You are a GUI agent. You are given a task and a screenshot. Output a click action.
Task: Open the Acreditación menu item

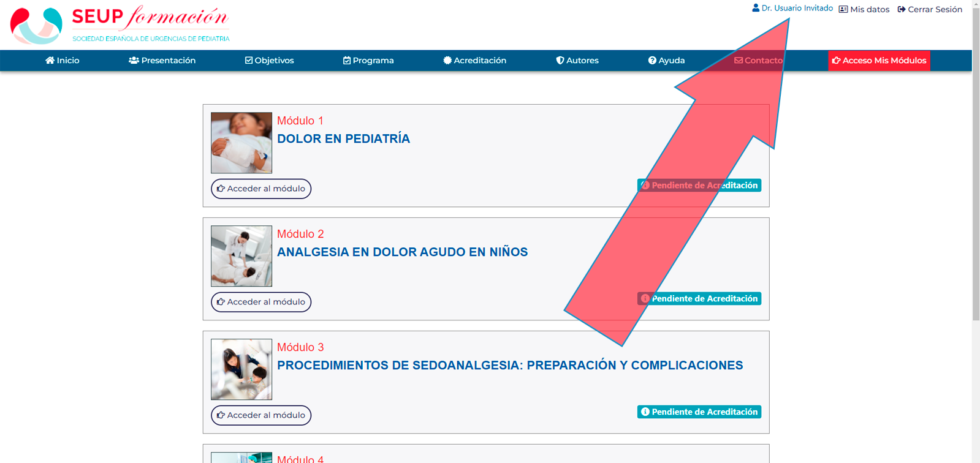tap(475, 61)
